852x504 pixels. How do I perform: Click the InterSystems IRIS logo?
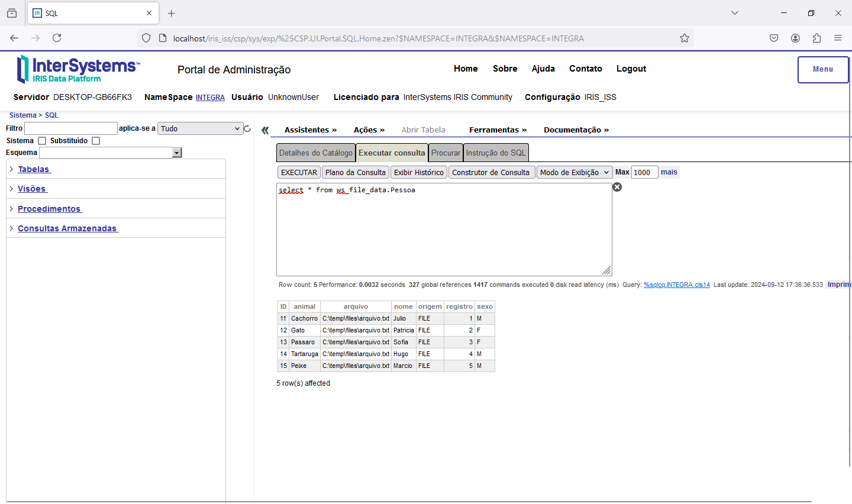(x=79, y=69)
